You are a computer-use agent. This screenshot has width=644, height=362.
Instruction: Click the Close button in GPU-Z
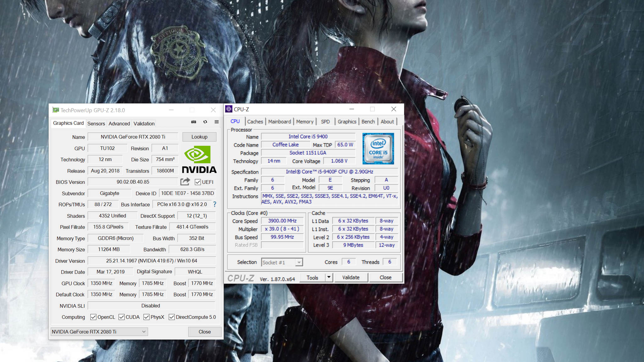point(205,332)
